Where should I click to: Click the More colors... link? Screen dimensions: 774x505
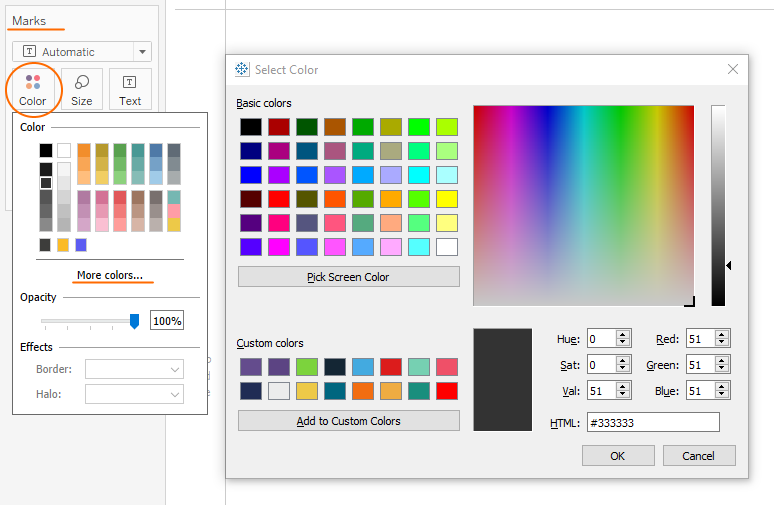[110, 275]
